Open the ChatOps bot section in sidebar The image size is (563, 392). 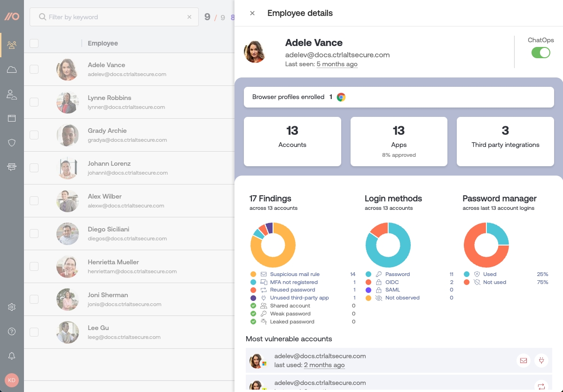point(11,167)
